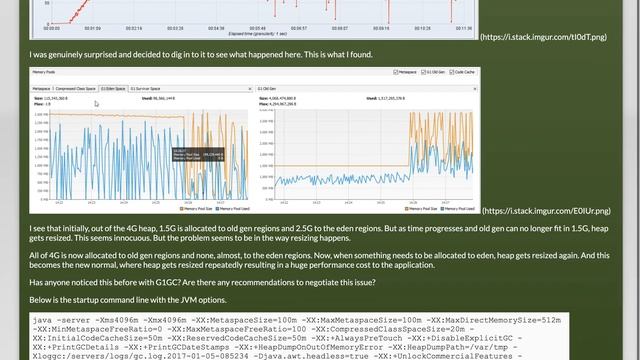This screenshot has width=640, height=360.
Task: Toggle the Code Cache checkbox
Action: (x=451, y=72)
